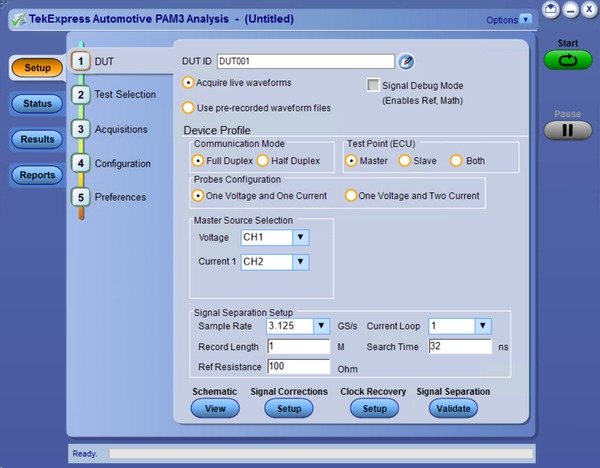The height and width of the screenshot is (468, 600).
Task: Select Slave test point
Action: click(405, 160)
